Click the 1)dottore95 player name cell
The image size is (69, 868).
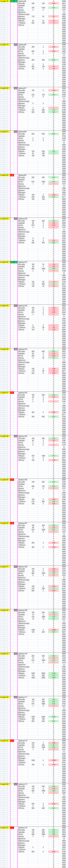click(x=22, y=1)
